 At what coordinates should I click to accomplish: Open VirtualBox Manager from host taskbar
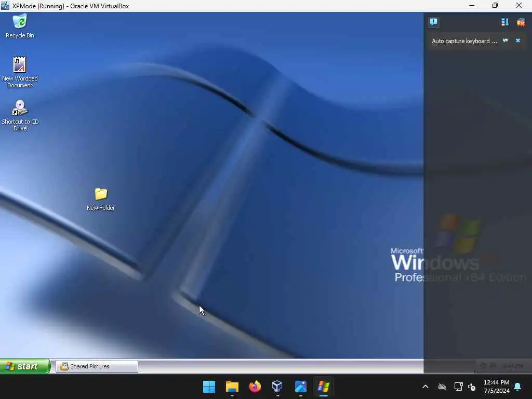click(277, 387)
